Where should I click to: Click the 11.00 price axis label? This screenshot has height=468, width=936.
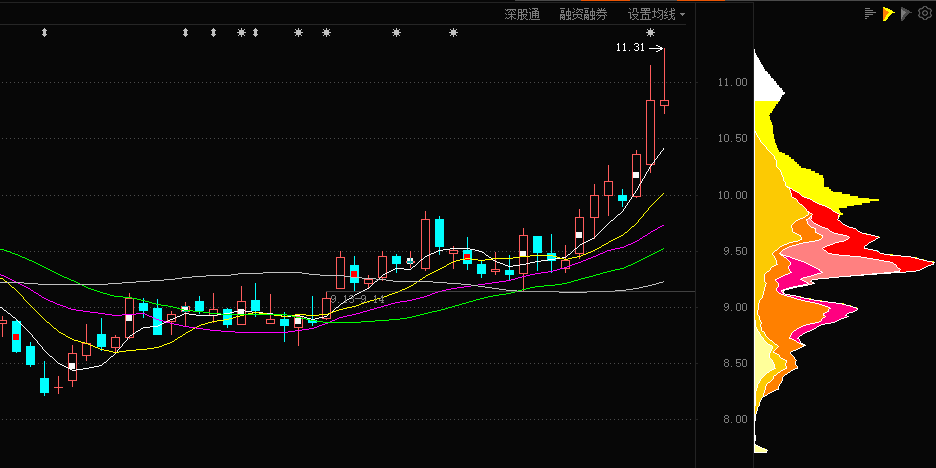732,82
